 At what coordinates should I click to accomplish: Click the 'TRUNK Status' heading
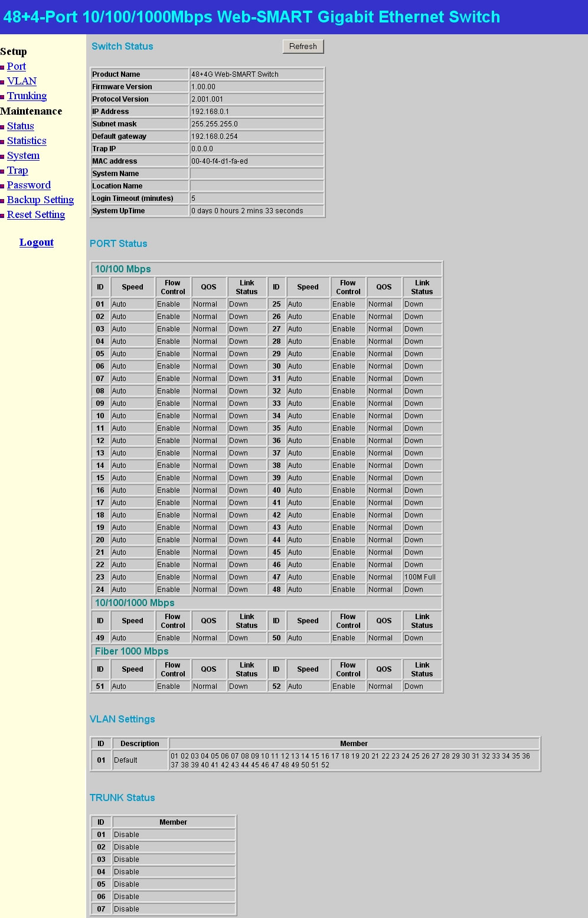coord(122,797)
